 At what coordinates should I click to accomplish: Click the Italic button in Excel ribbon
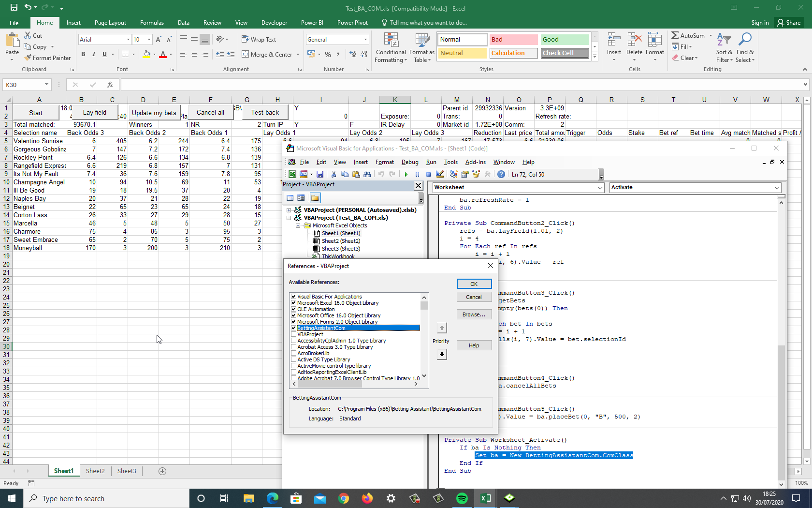point(94,54)
